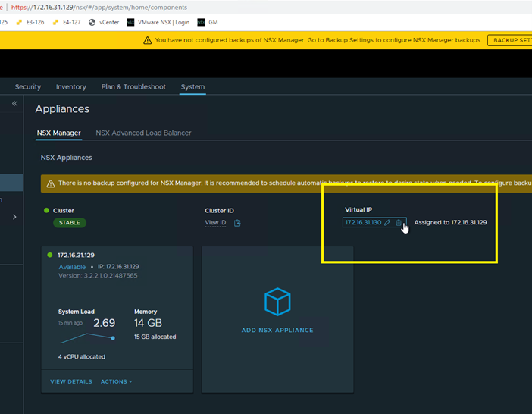The height and width of the screenshot is (414, 532).
Task: Click the '15 GB allocated' text
Action: tap(155, 337)
